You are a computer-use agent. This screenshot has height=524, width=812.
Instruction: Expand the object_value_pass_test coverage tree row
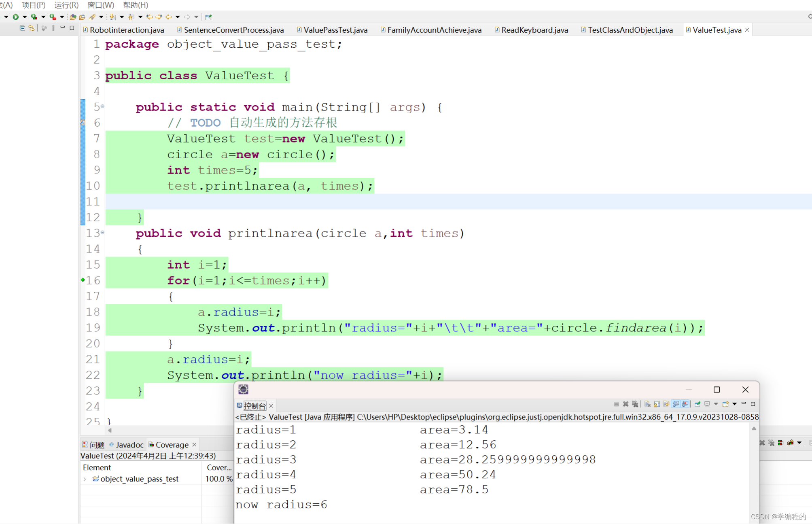pyautogui.click(x=85, y=479)
